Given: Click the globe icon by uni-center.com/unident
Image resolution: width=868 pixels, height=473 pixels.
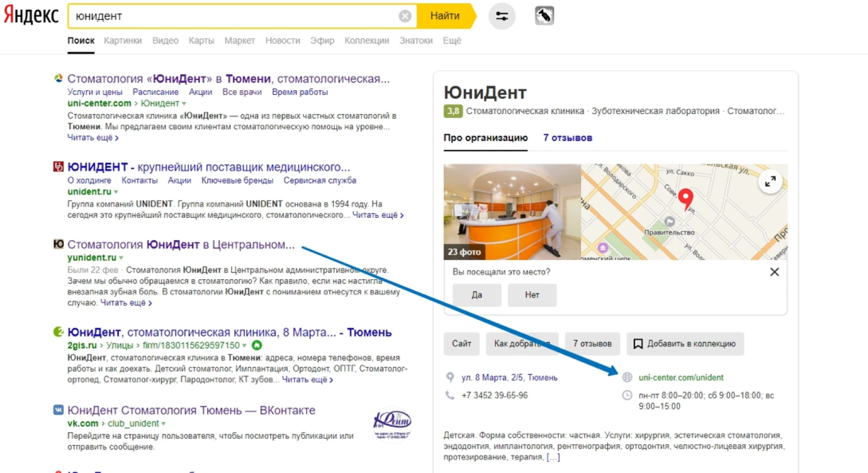Looking at the screenshot, I should (627, 377).
